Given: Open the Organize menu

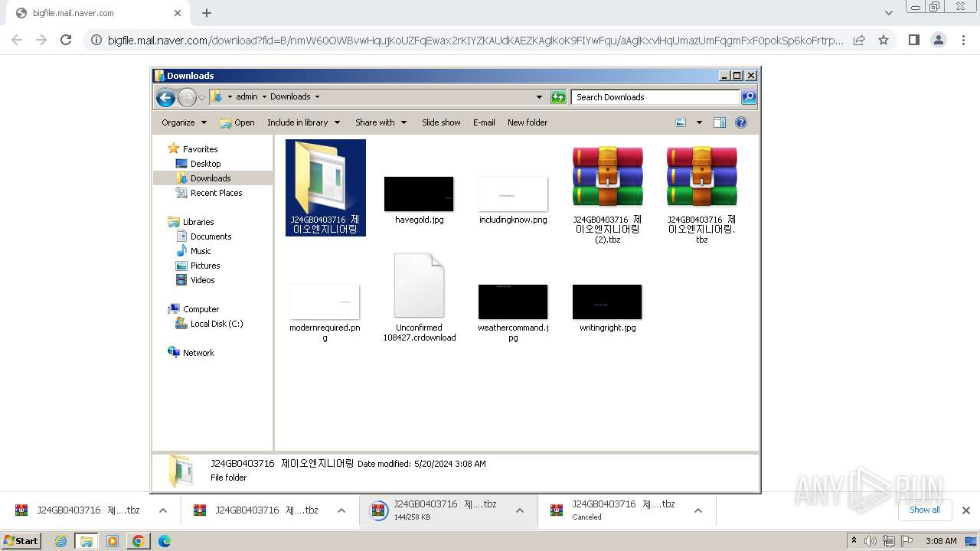Looking at the screenshot, I should point(184,122).
